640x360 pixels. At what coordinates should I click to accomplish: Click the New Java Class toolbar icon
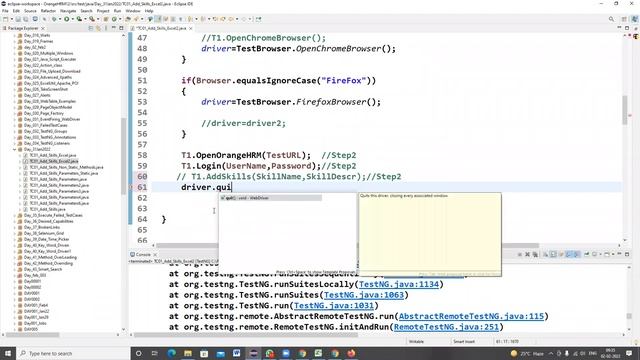(x=114, y=19)
